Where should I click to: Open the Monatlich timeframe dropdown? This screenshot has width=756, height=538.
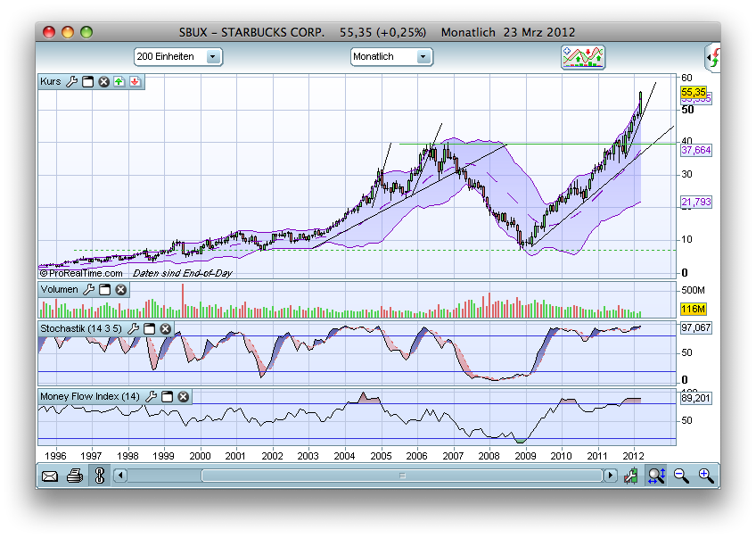pyautogui.click(x=391, y=56)
